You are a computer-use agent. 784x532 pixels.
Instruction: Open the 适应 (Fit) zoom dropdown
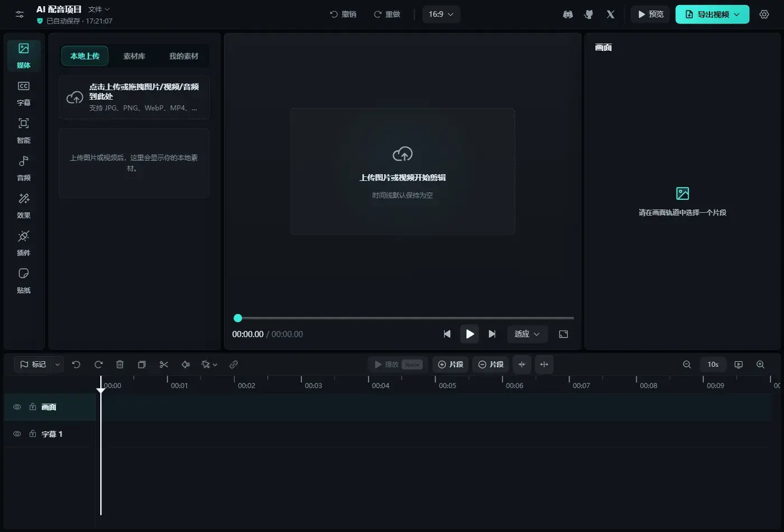point(527,334)
